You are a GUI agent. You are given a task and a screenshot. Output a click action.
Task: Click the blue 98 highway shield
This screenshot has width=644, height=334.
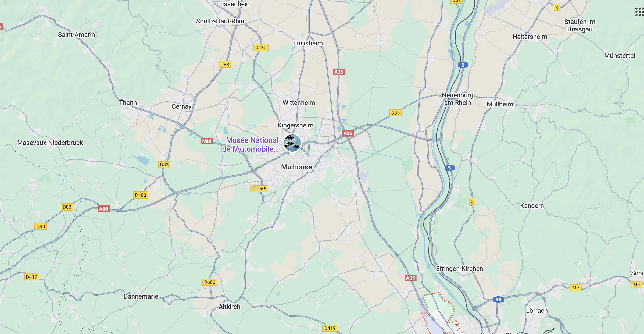coord(498,299)
